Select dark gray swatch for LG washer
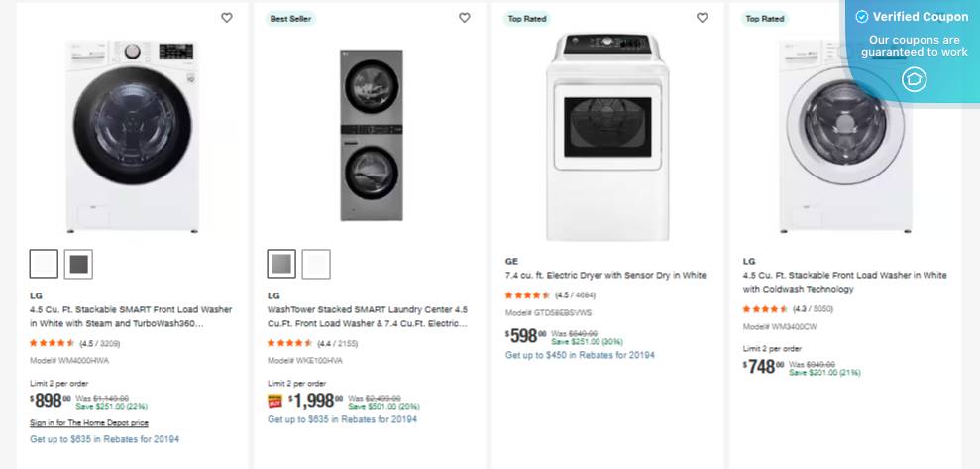This screenshot has width=980, height=469. pyautogui.click(x=78, y=264)
